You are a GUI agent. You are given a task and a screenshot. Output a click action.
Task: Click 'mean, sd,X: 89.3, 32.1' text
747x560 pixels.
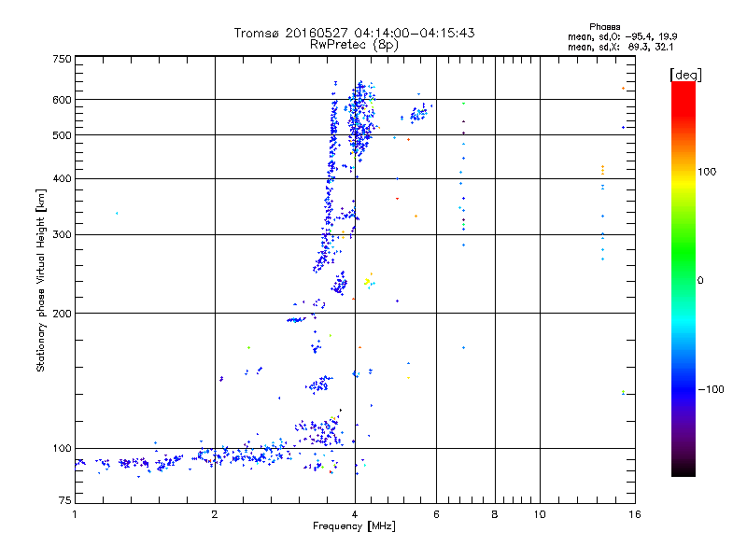620,47
